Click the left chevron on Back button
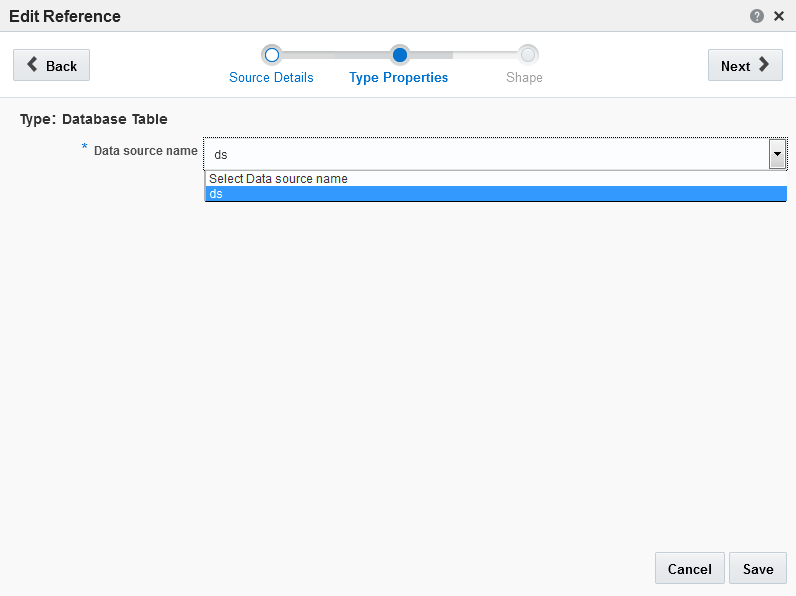 32,64
